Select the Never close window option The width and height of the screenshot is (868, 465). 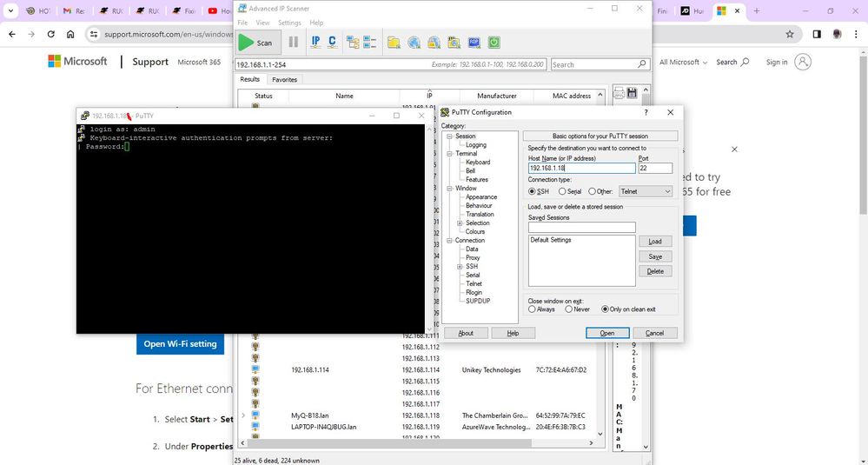click(x=568, y=309)
